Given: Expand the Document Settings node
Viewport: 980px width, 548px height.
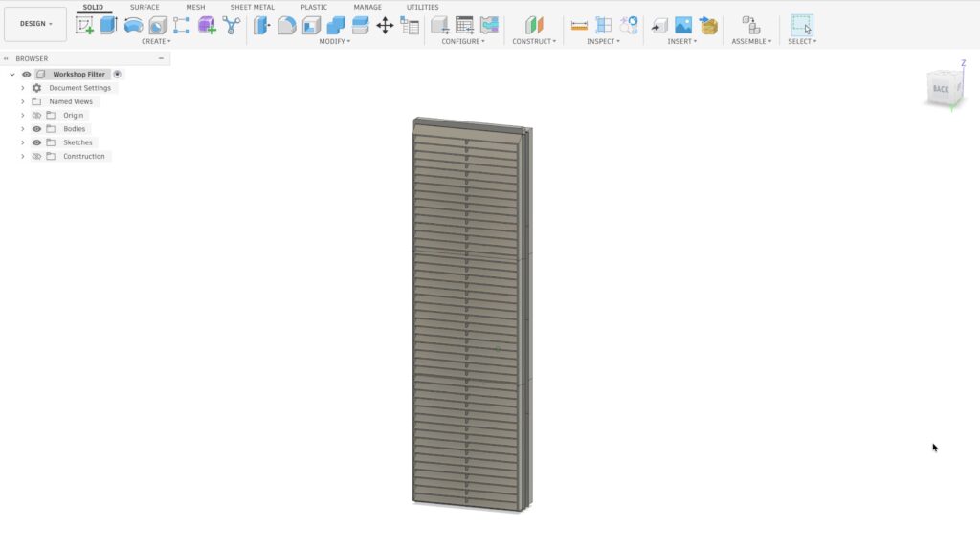Looking at the screenshot, I should 23,88.
